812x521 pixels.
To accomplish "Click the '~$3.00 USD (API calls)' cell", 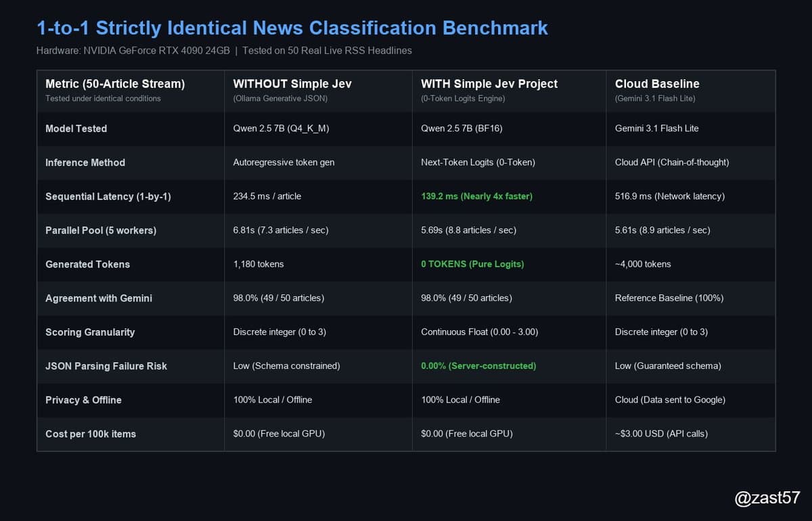I will pyautogui.click(x=661, y=434).
